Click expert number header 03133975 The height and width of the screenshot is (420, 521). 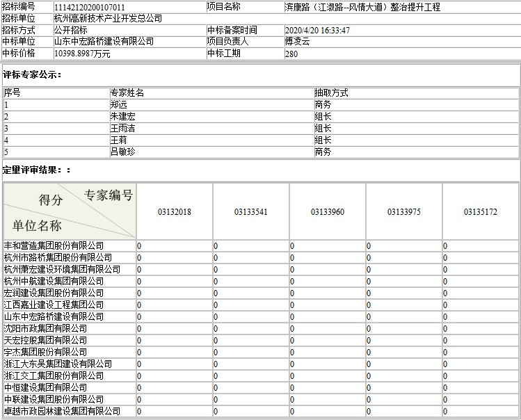click(404, 211)
